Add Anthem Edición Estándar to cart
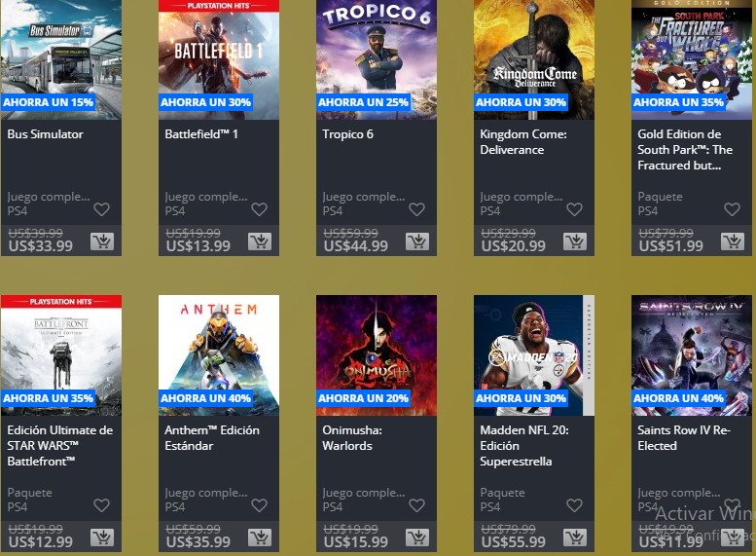The image size is (756, 556). coord(260,537)
